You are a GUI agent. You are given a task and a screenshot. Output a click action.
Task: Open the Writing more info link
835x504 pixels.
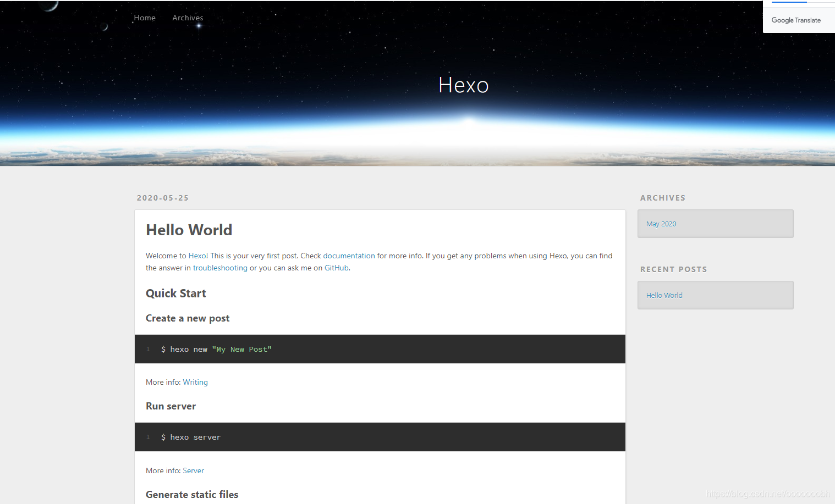(195, 382)
